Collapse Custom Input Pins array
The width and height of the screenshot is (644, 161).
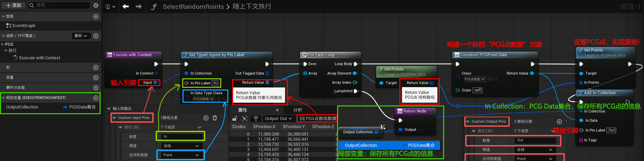pos(115,118)
